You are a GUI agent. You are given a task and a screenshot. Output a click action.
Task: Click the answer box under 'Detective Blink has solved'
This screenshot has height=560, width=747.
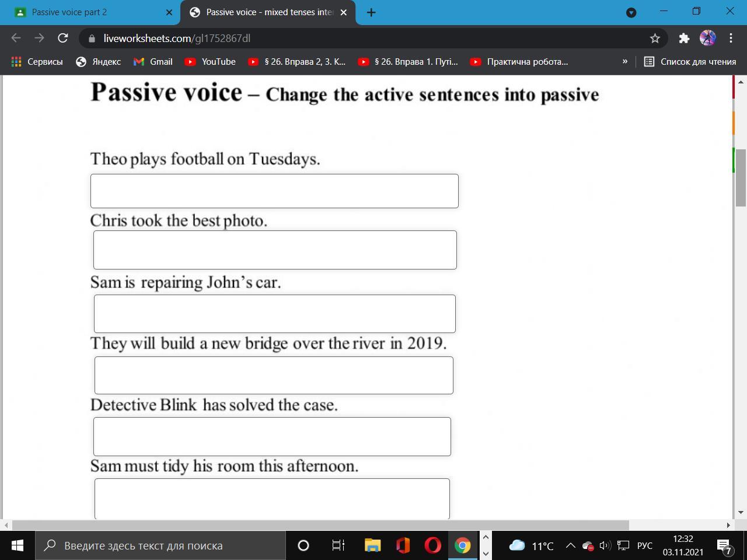click(272, 436)
